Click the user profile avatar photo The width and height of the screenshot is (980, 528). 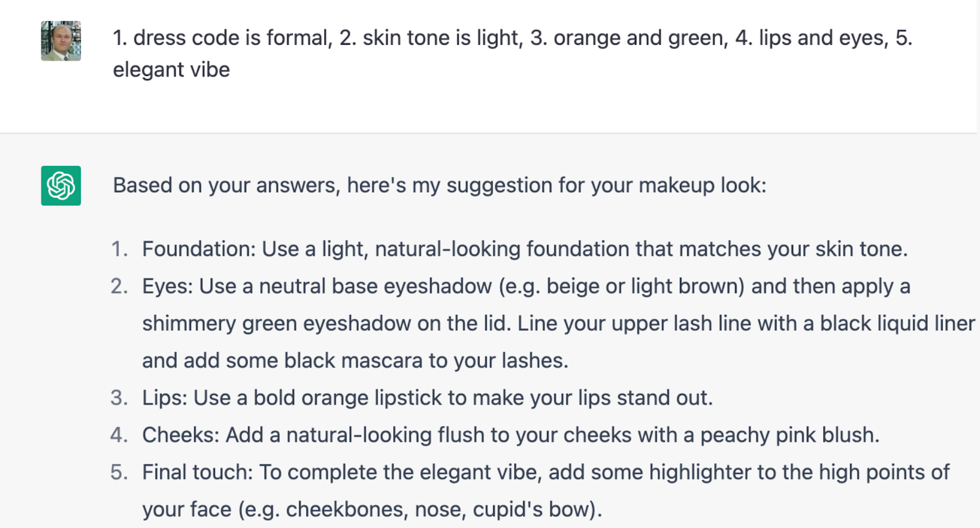coord(61,41)
